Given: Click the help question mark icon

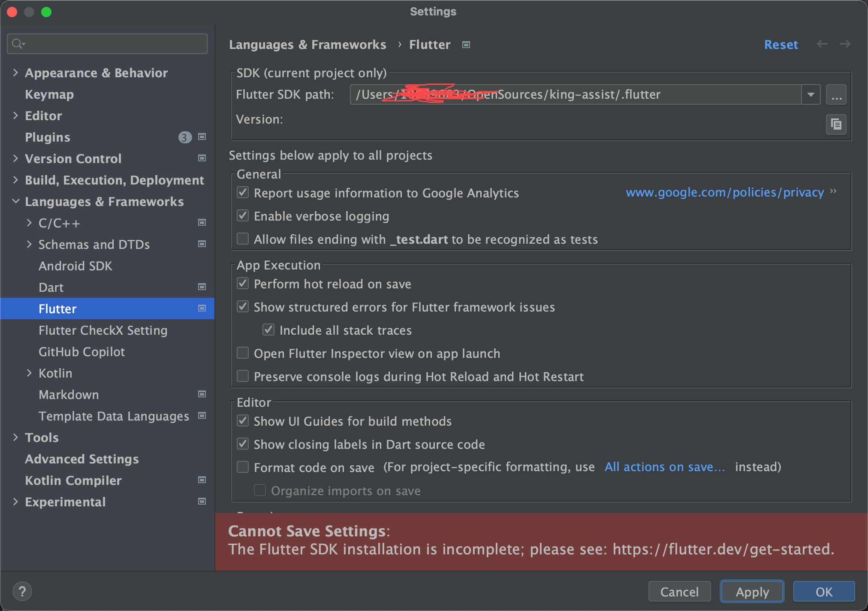Looking at the screenshot, I should [22, 592].
